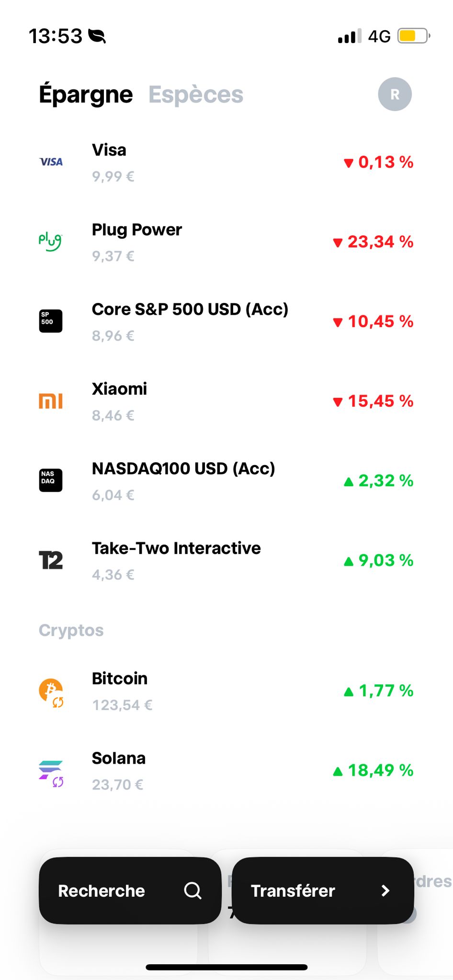Image resolution: width=453 pixels, height=980 pixels.
Task: Tap the Xiaomi MI logo
Action: pyautogui.click(x=51, y=401)
